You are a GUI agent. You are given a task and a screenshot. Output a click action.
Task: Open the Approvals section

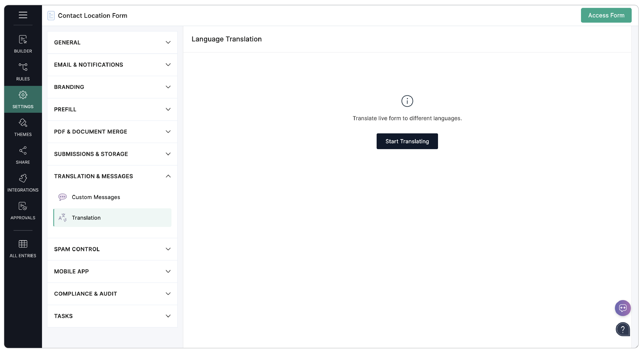point(23,211)
